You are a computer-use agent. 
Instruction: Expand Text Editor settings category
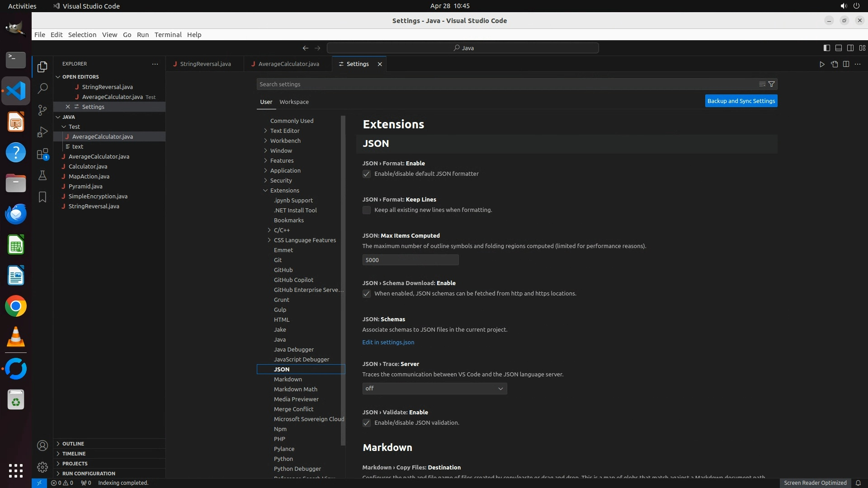coord(285,131)
